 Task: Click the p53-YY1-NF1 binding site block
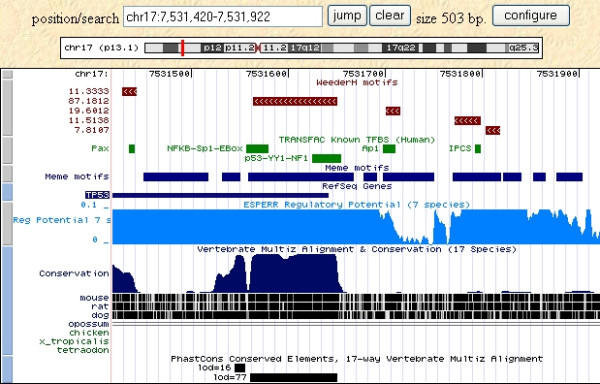point(326,158)
